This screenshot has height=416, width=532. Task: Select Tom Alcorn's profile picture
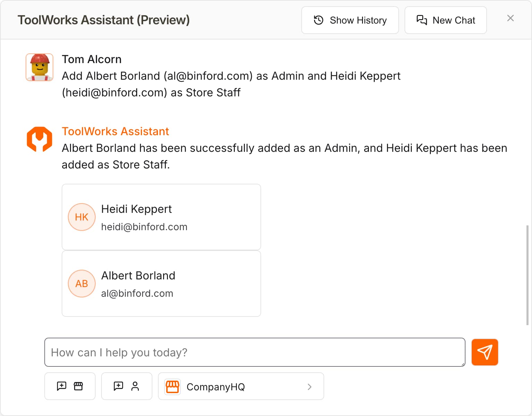pyautogui.click(x=39, y=67)
